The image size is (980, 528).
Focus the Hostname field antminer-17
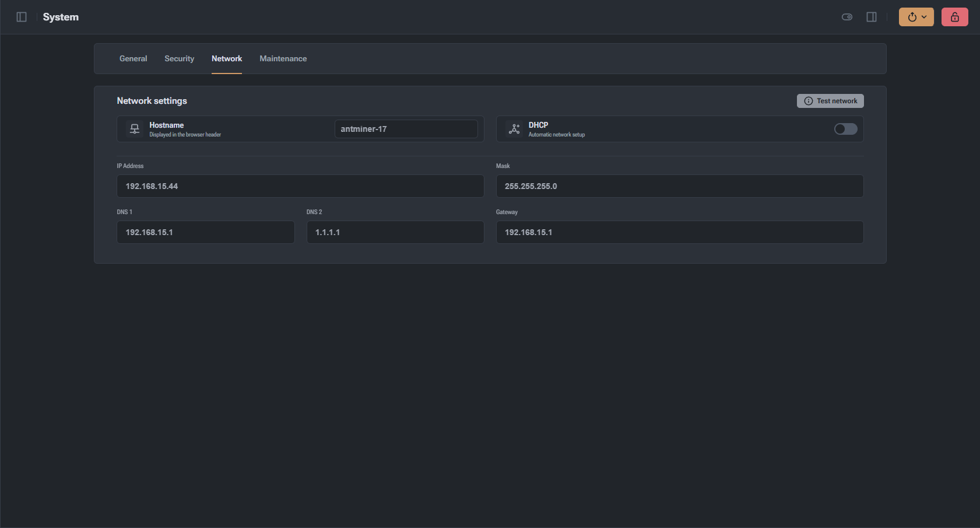pyautogui.click(x=406, y=129)
